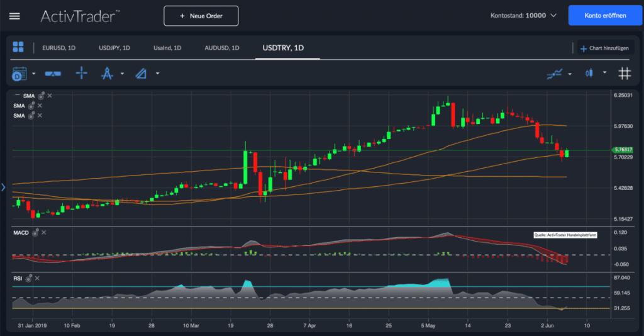This screenshot has height=336, width=644.
Task: Click the RSI scale value 87.040
Action: 622,278
